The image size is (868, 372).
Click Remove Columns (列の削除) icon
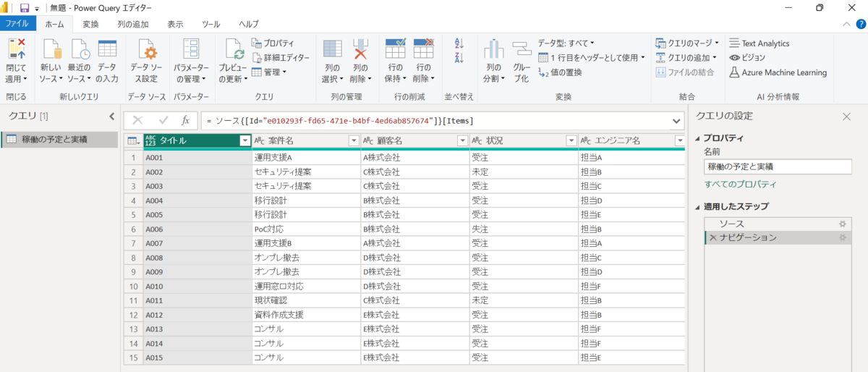tap(361, 49)
